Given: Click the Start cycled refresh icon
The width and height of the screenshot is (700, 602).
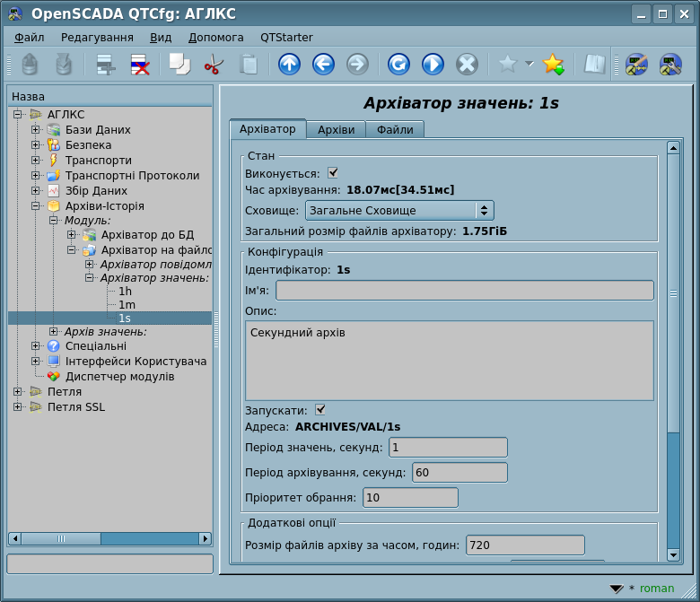Looking at the screenshot, I should click(x=433, y=65).
